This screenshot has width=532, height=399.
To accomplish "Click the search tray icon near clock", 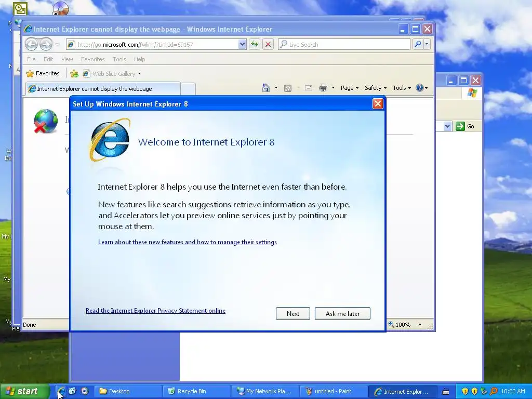I will (x=494, y=391).
